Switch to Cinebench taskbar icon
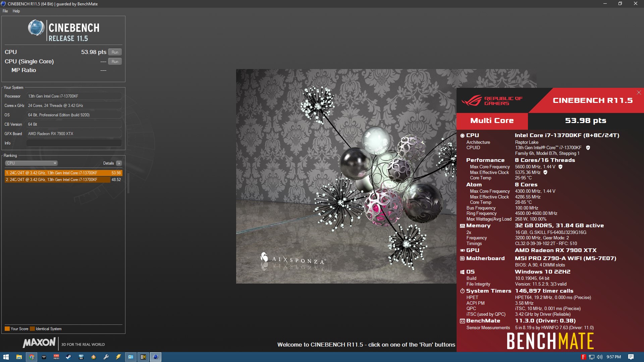Image resolution: width=644 pixels, height=362 pixels. tap(155, 357)
